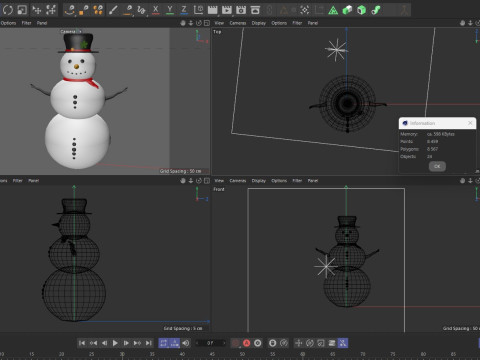Click the paint brush tool icon
Viewport: 480px width, 360px height.
coord(113,10)
